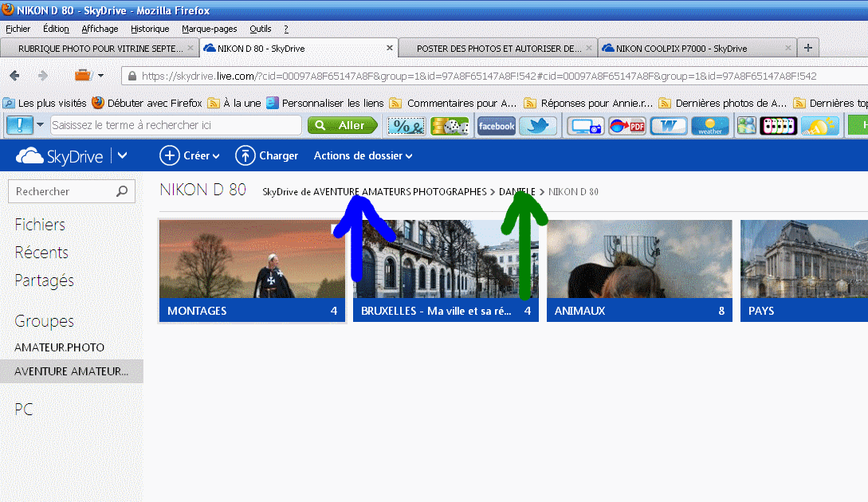Open the BRUXELLES - Ma ville folder

(446, 271)
